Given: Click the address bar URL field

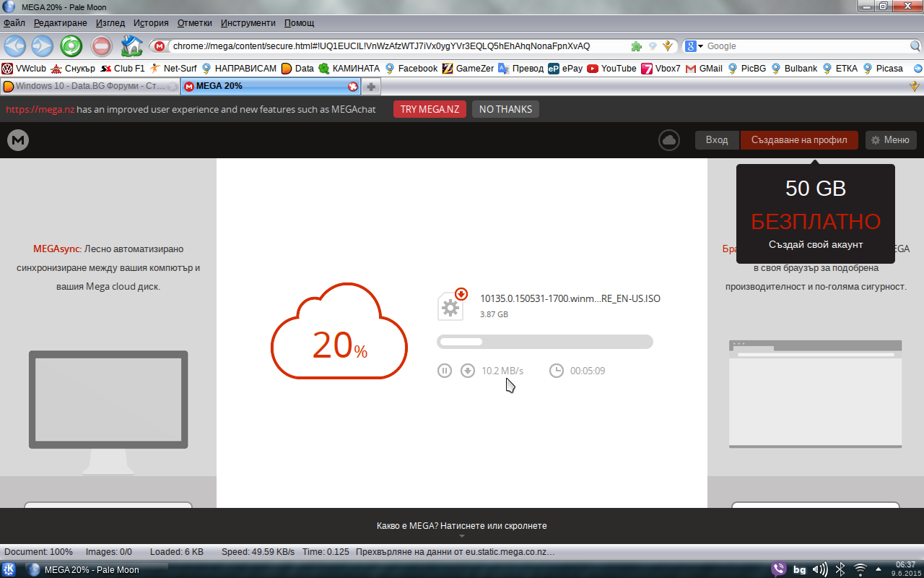Looking at the screenshot, I should (x=398, y=46).
